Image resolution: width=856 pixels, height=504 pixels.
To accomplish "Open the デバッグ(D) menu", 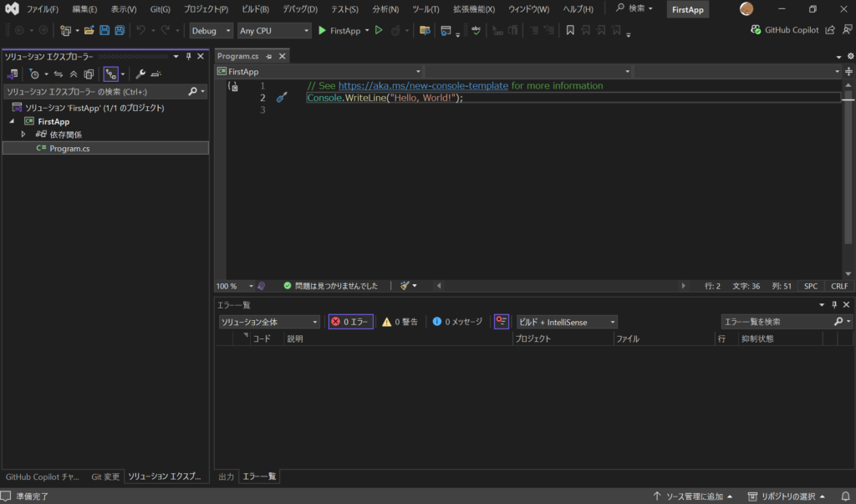I will pyautogui.click(x=300, y=9).
